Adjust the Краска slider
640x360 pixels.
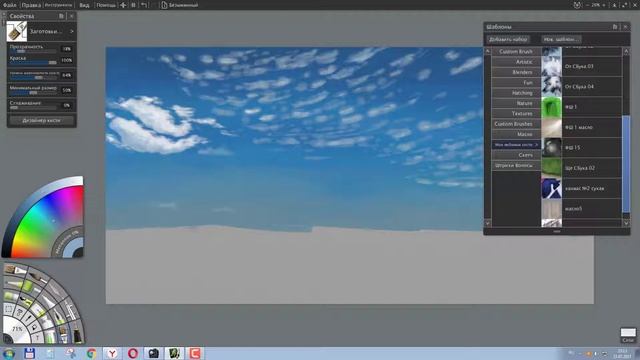tap(33, 62)
